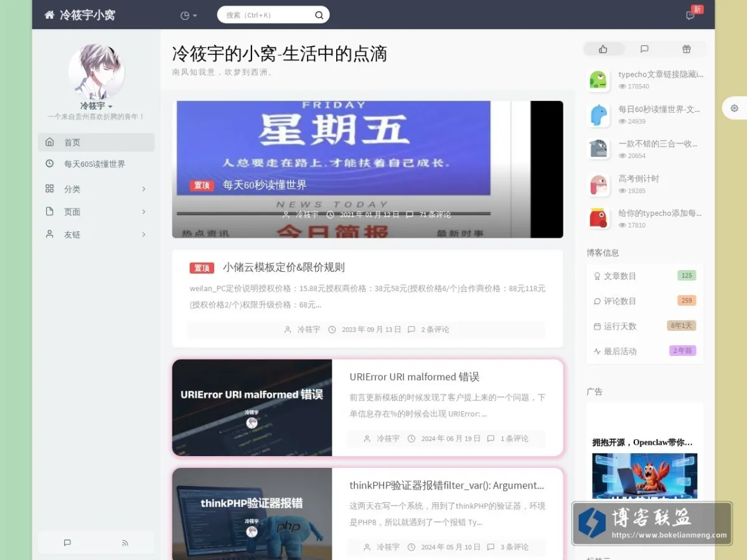Image resolution: width=747 pixels, height=560 pixels.
Task: Open popular post typecho文章链接隐藏
Action: tap(660, 75)
